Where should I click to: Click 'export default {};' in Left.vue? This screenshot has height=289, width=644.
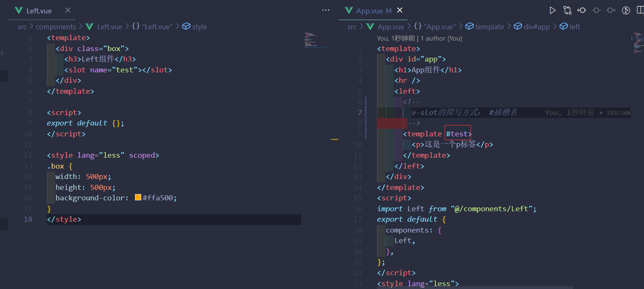pyautogui.click(x=86, y=123)
